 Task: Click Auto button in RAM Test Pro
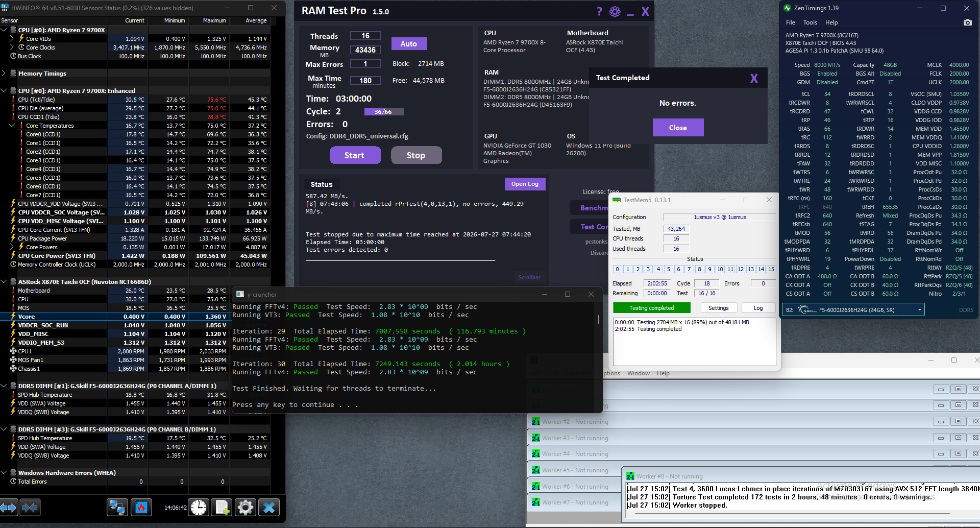[409, 44]
